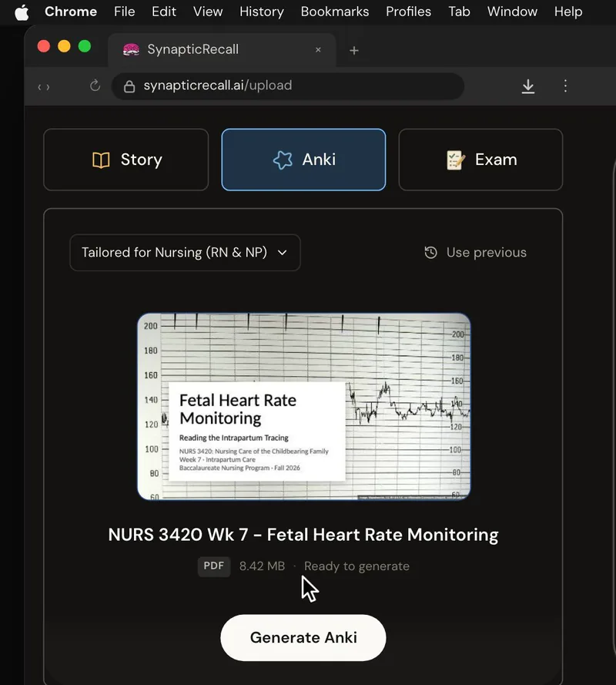
Task: Select the SynapticRecall browser tab
Action: (x=222, y=49)
